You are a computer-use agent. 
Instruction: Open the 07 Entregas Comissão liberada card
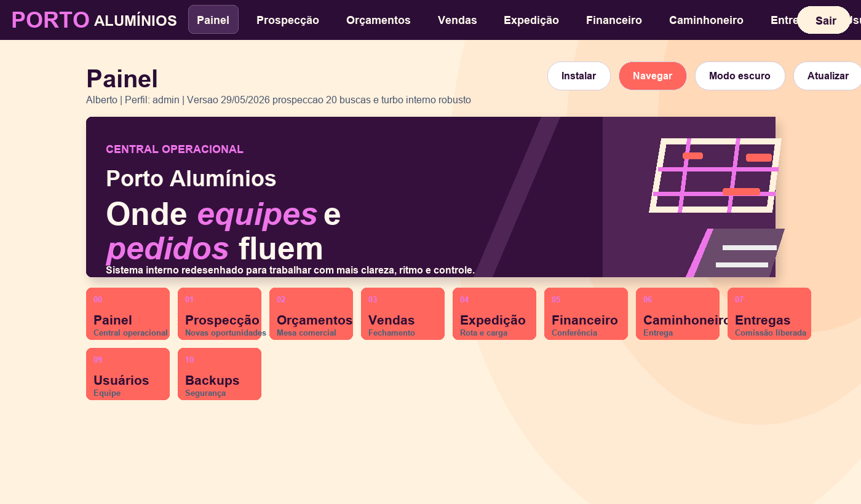[769, 313]
